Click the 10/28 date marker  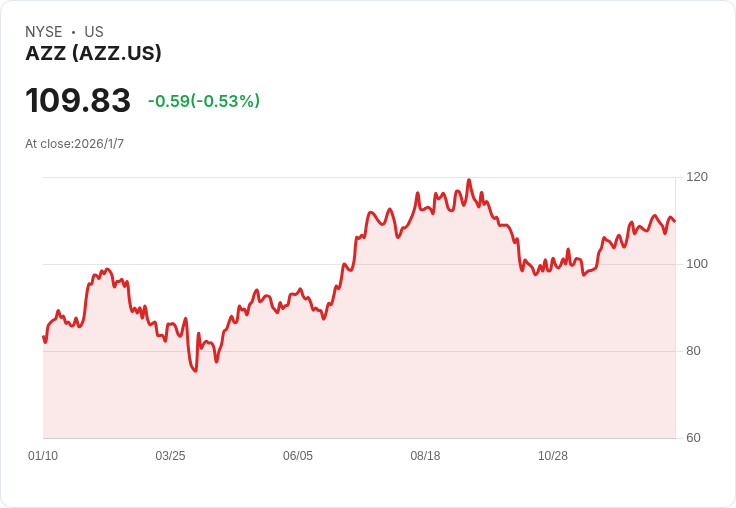coord(553,456)
